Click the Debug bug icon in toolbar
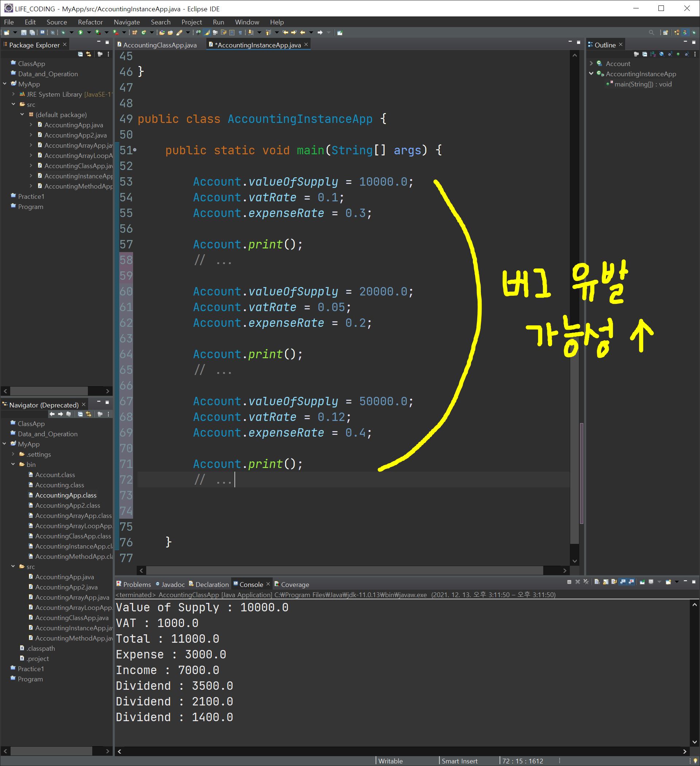 [x=63, y=33]
